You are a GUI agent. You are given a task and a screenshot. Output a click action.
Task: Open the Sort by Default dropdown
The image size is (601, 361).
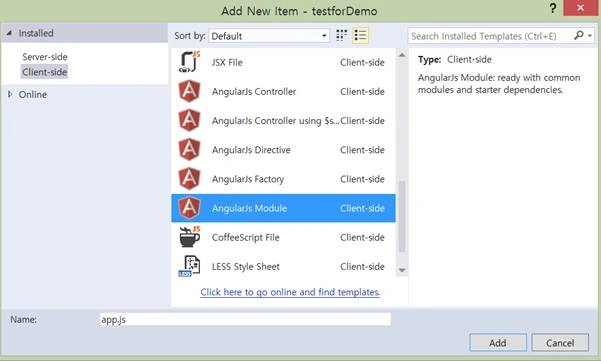coord(269,36)
